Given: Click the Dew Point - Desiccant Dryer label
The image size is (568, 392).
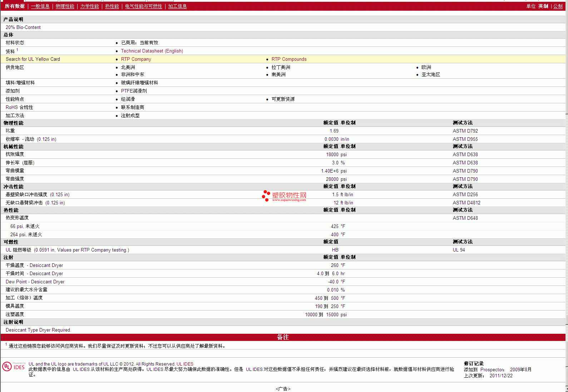Looking at the screenshot, I should click(35, 282).
